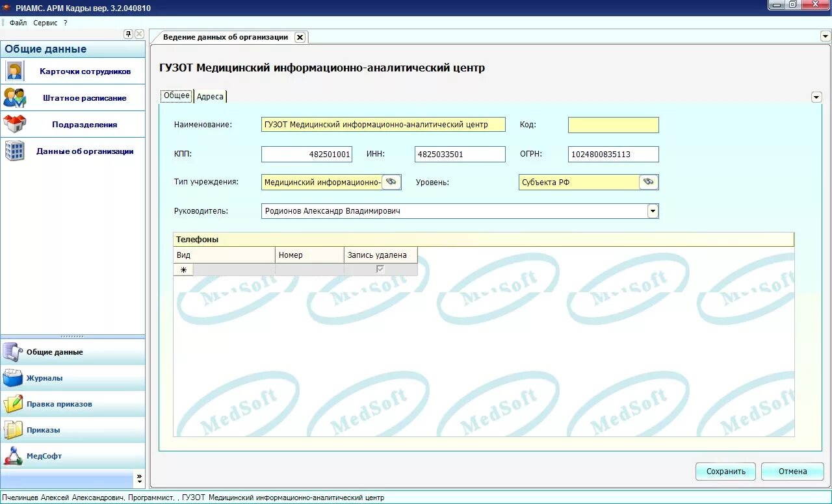Click the new row Номер cell

pos(309,269)
